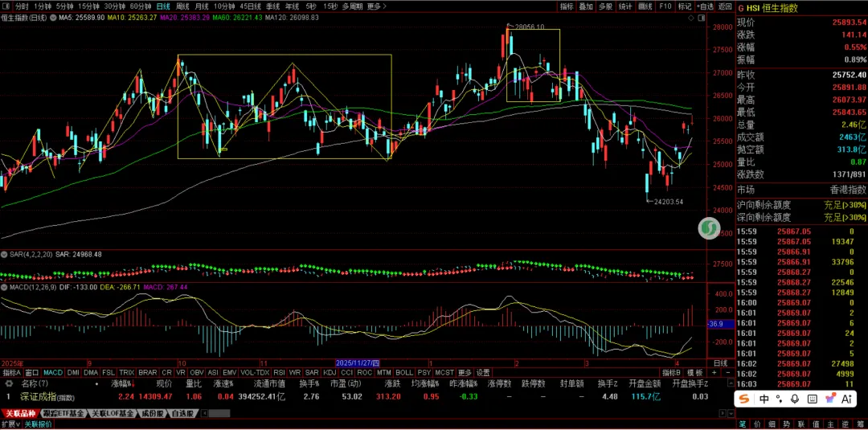
Task: Switch chart to 60分钟 period
Action: pyautogui.click(x=141, y=6)
